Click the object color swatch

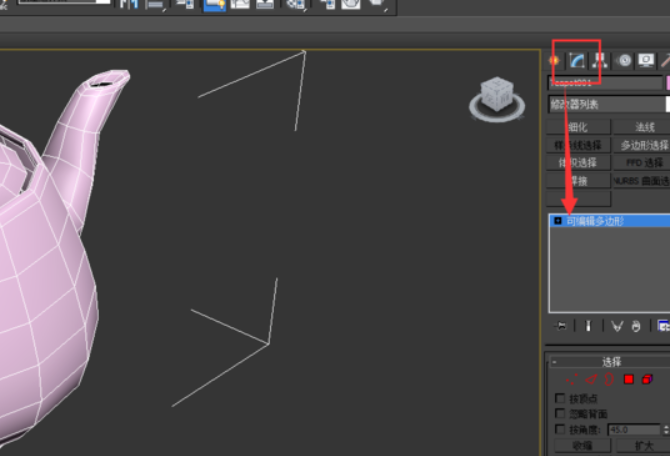point(667,83)
